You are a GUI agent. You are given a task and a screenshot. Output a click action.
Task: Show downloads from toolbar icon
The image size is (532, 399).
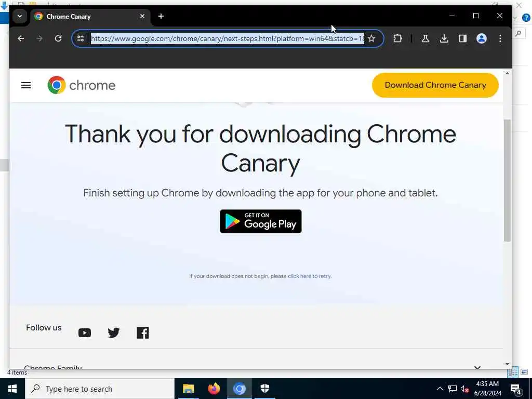[x=444, y=38]
